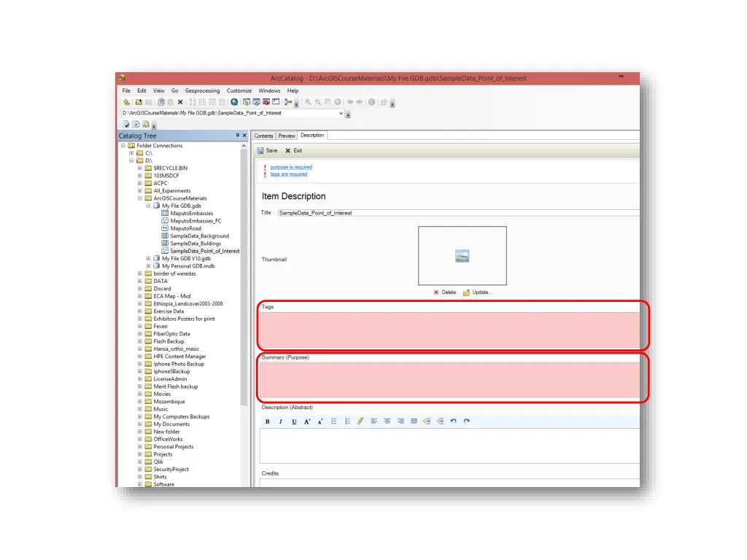Open the ModelBuilder window icon
The image size is (747, 560).
287,102
